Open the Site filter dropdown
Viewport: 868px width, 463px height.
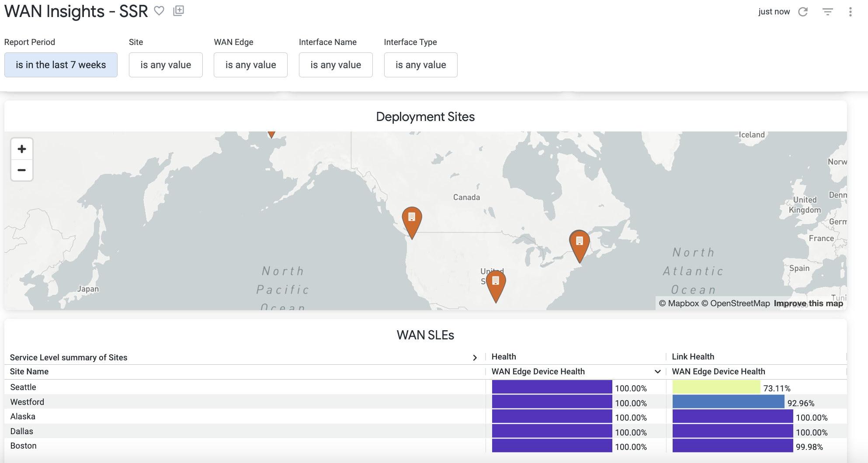click(x=166, y=65)
